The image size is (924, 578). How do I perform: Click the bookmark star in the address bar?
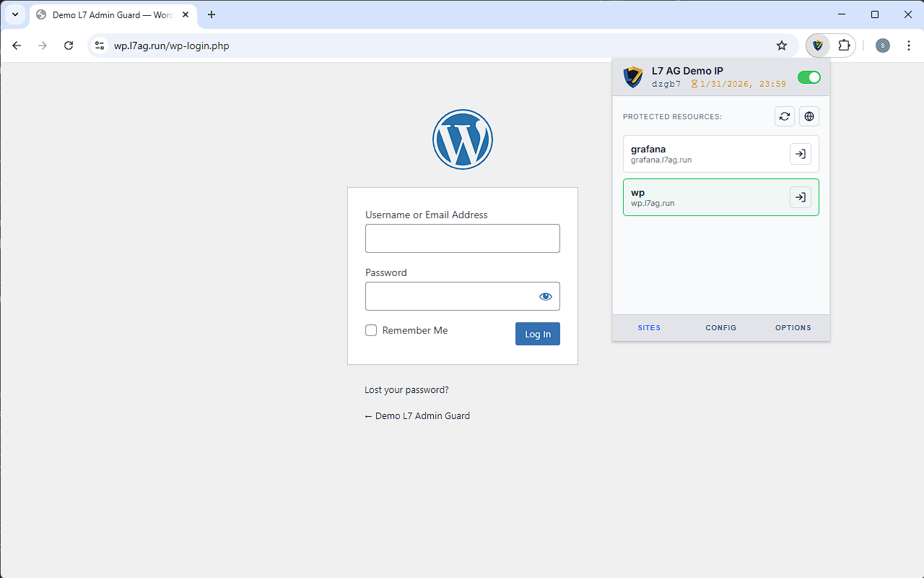[x=782, y=45]
